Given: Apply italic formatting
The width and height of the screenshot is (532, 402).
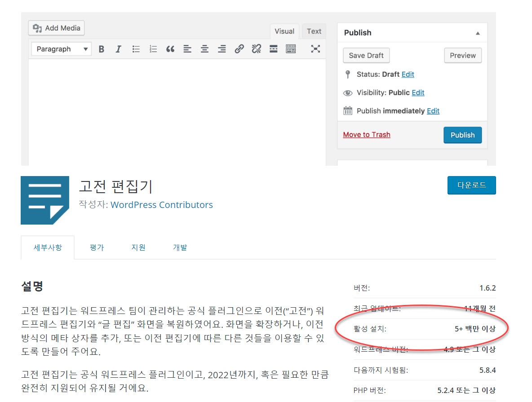Looking at the screenshot, I should 118,49.
